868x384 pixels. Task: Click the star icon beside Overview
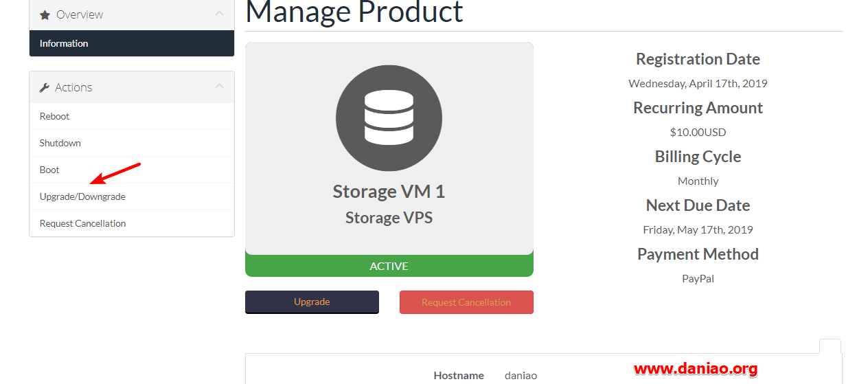pyautogui.click(x=45, y=14)
